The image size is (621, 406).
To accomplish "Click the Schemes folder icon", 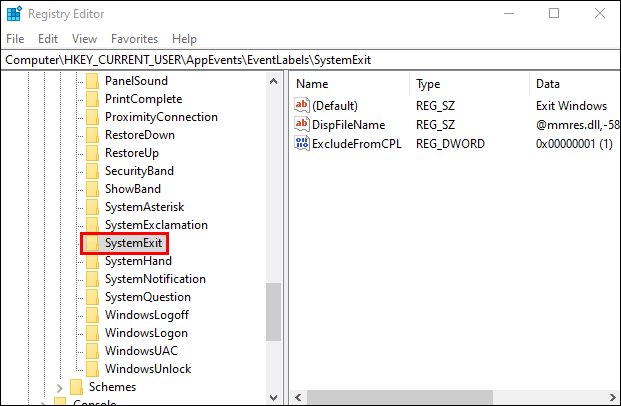I will (x=76, y=387).
